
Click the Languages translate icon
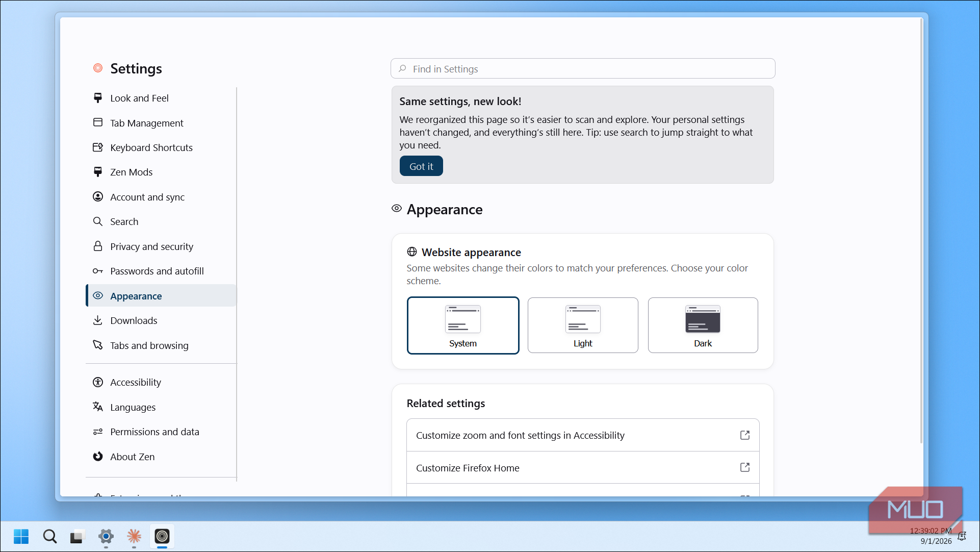tap(98, 407)
